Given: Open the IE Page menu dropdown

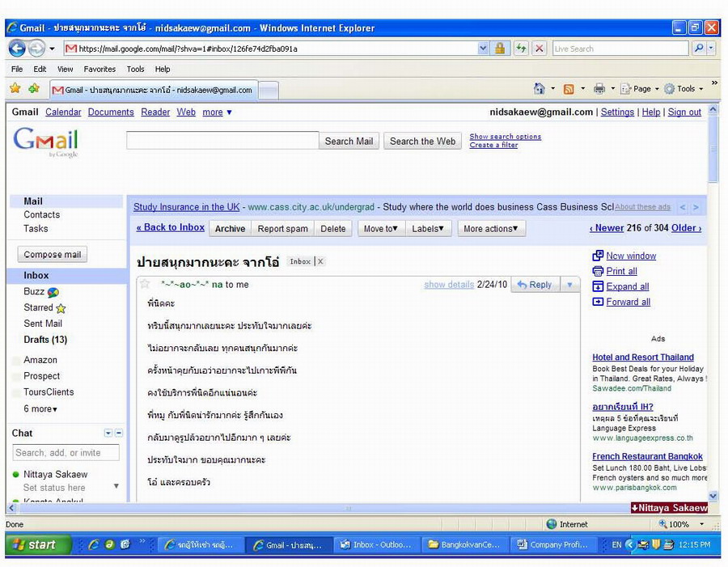Looking at the screenshot, I should [x=640, y=89].
